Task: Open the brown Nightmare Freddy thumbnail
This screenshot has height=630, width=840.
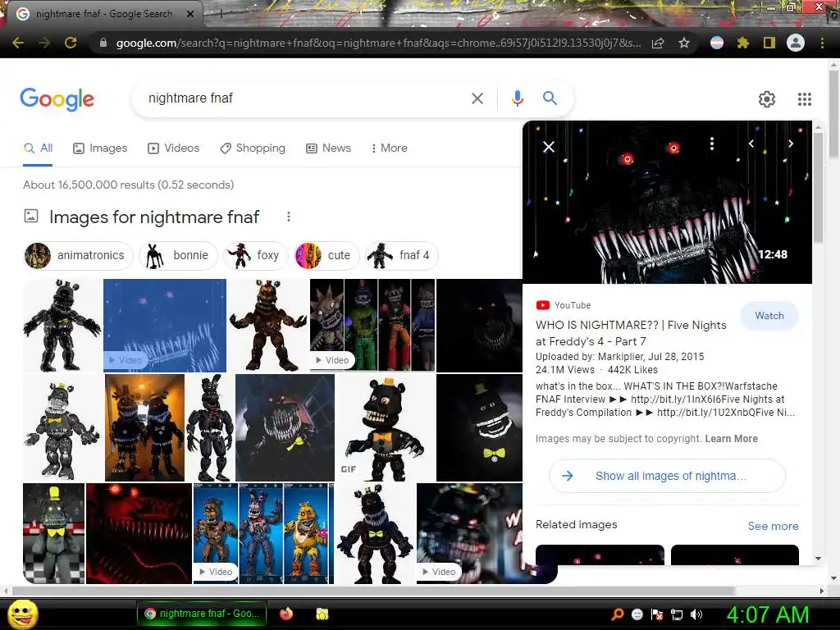Action: [x=268, y=325]
